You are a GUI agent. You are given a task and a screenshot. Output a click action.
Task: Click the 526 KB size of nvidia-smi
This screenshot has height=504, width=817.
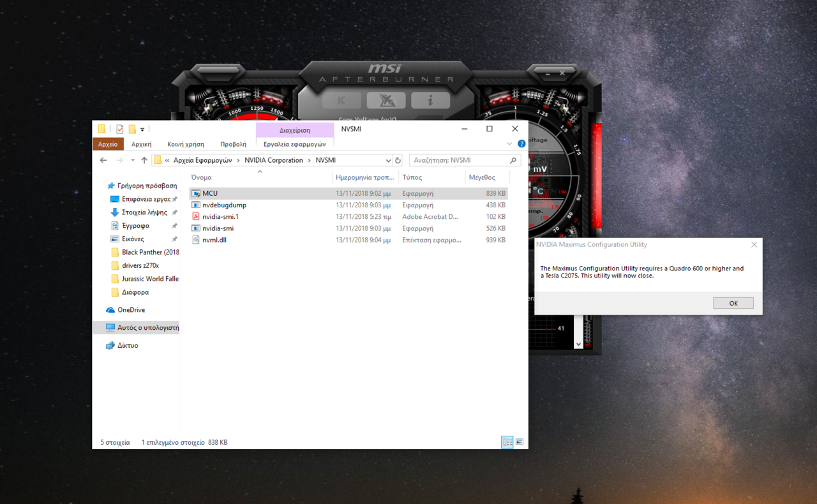495,228
